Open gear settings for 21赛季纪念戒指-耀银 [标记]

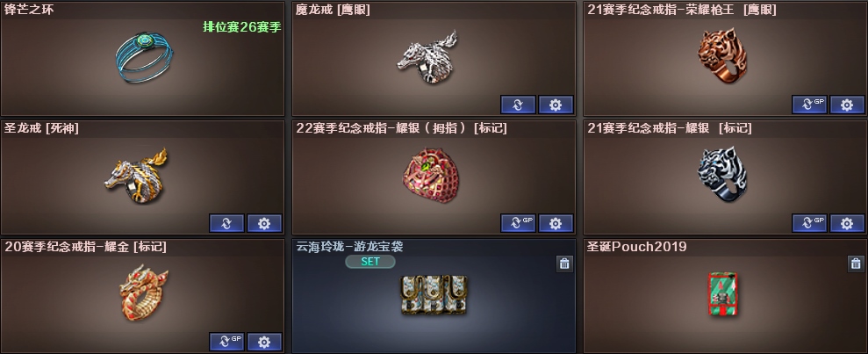847,223
